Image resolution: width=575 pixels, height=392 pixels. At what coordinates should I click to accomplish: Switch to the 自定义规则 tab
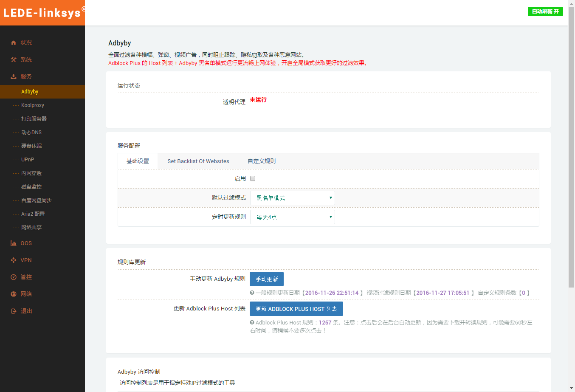pyautogui.click(x=262, y=161)
